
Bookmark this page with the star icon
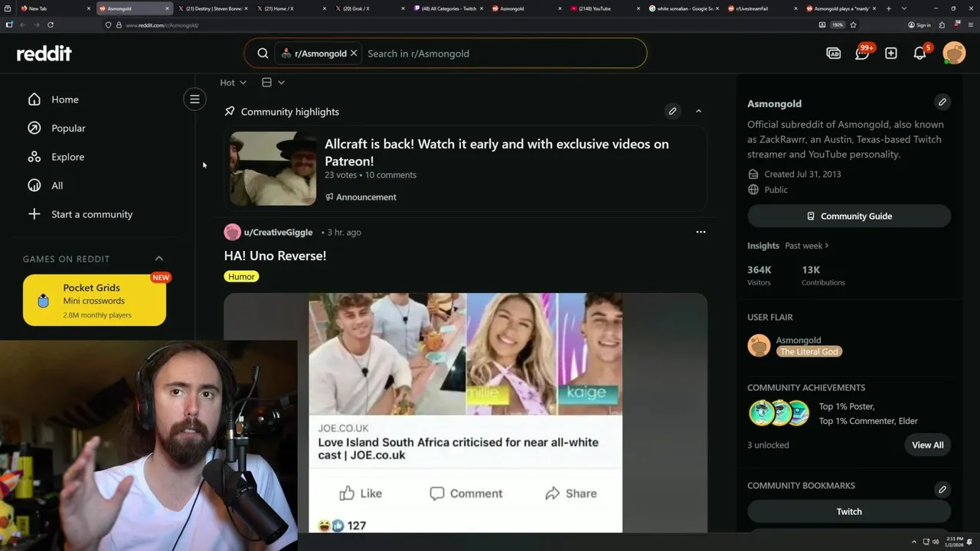853,24
